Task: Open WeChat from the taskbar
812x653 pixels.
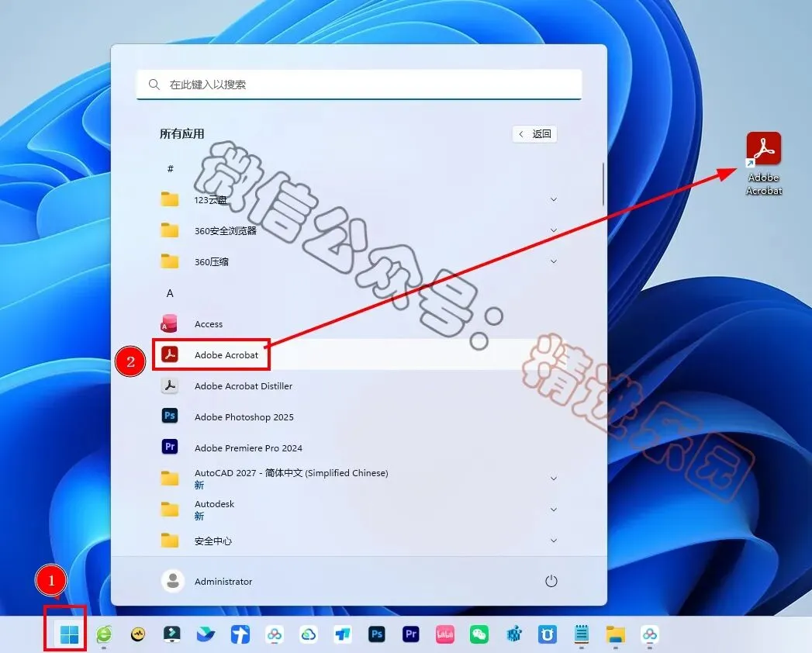Action: click(479, 634)
